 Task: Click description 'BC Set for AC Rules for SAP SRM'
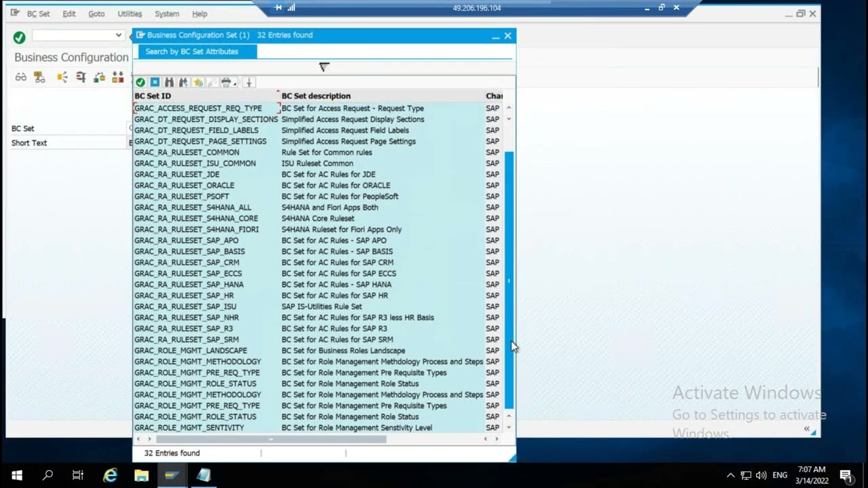337,340
